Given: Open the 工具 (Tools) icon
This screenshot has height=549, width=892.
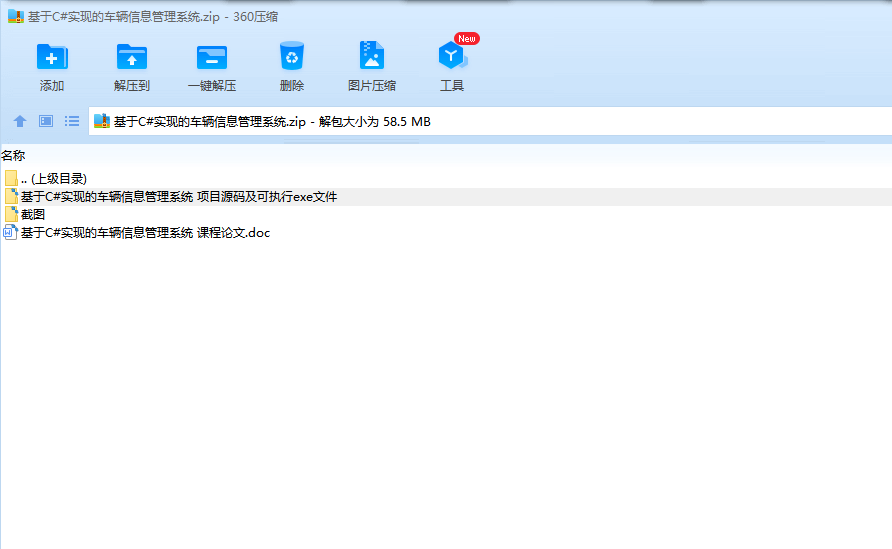Looking at the screenshot, I should [452, 55].
